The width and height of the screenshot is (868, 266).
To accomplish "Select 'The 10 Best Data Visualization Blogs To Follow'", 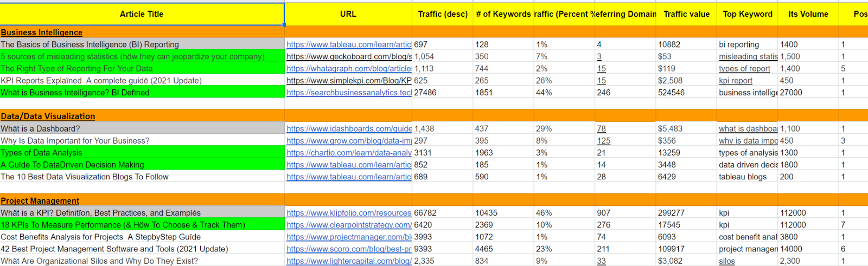I will click(142, 177).
